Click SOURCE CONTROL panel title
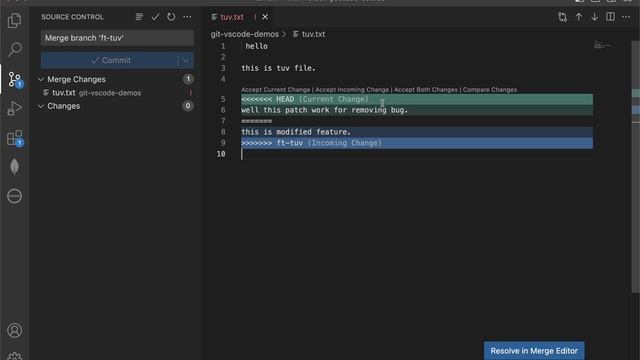The height and width of the screenshot is (360, 640). click(x=73, y=17)
